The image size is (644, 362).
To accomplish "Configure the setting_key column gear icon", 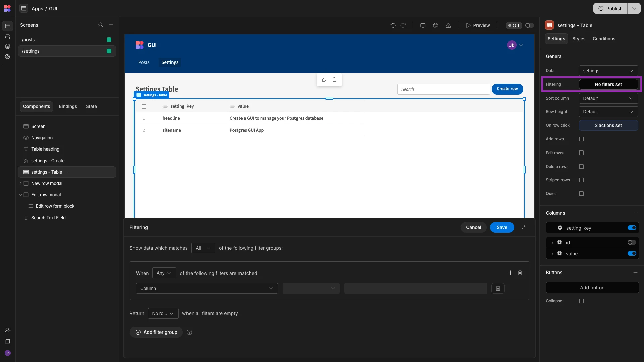I will pos(560,228).
